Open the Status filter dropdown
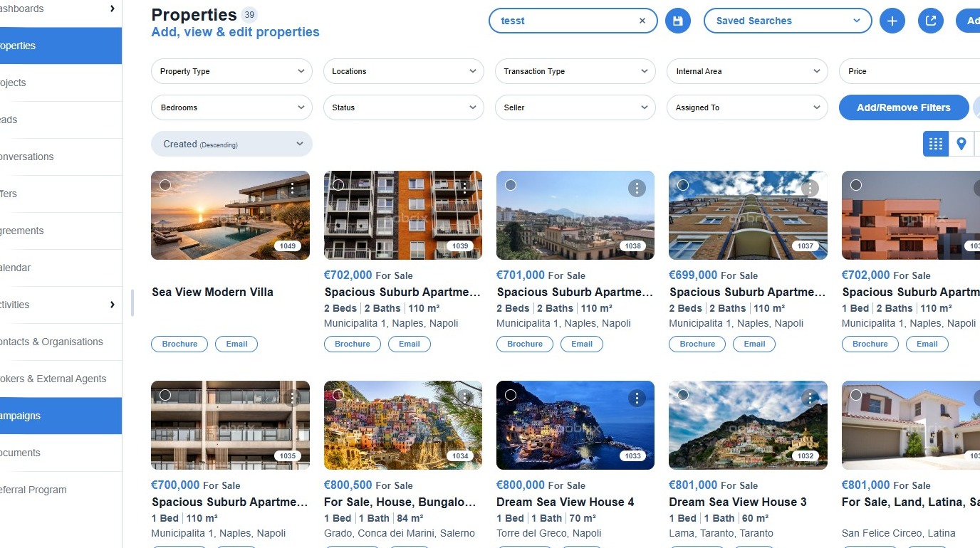The width and height of the screenshot is (980, 548). (404, 107)
